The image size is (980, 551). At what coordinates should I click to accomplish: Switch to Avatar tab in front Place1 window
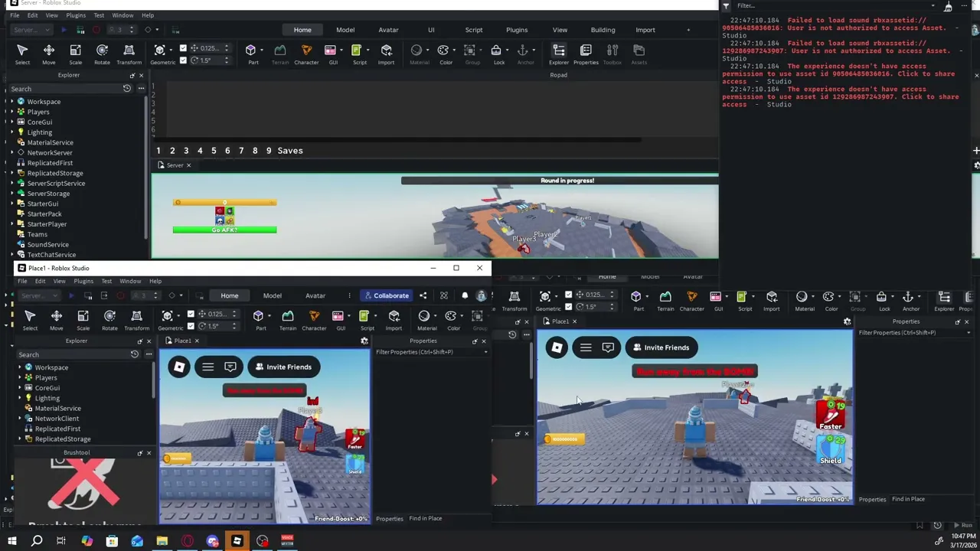tap(315, 295)
